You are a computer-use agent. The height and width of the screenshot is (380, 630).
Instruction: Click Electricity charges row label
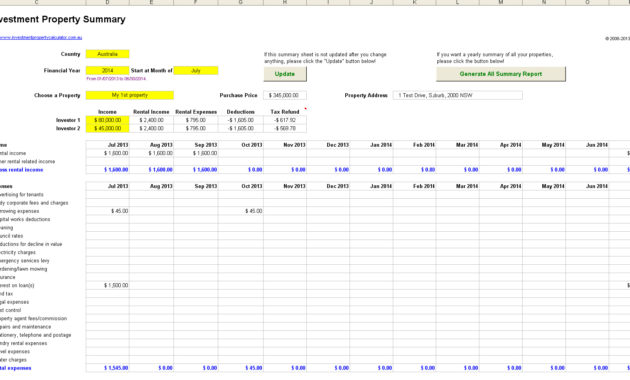coord(18,252)
